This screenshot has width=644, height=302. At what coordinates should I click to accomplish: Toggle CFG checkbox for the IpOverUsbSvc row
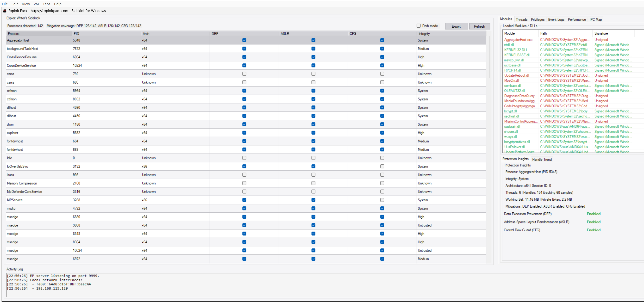point(382,166)
